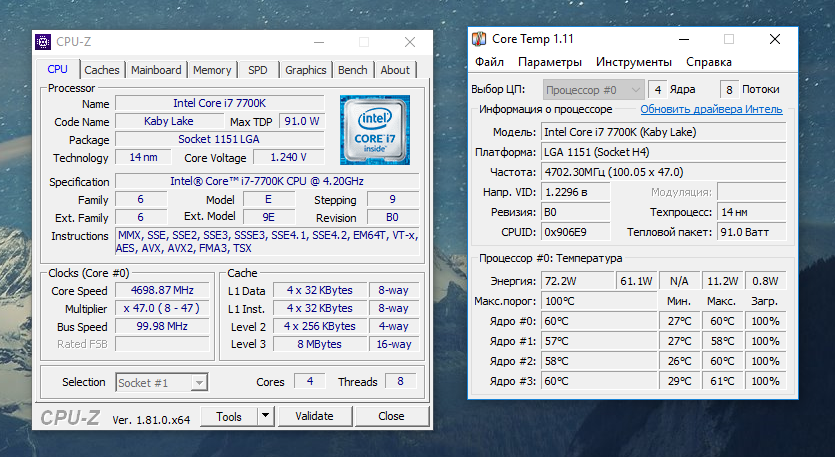
Task: Click the Потоки count field showing 8
Action: [729, 89]
